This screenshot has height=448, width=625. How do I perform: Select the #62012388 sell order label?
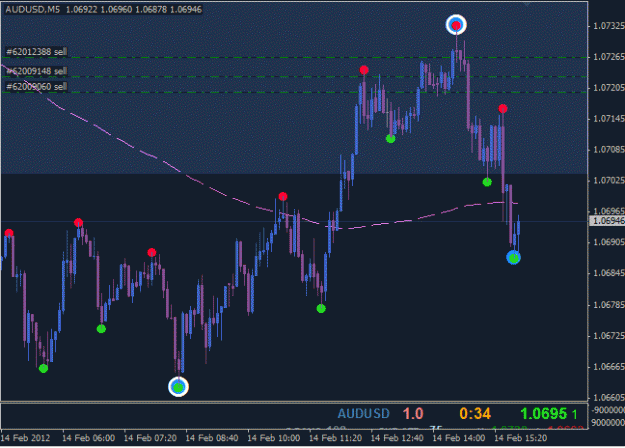coord(36,52)
